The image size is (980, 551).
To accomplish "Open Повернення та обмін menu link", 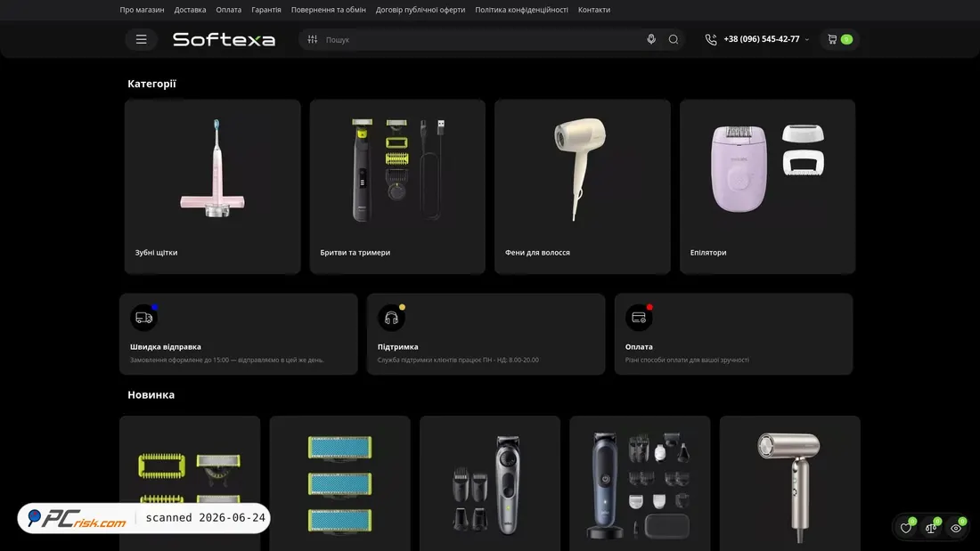I will pos(328,10).
